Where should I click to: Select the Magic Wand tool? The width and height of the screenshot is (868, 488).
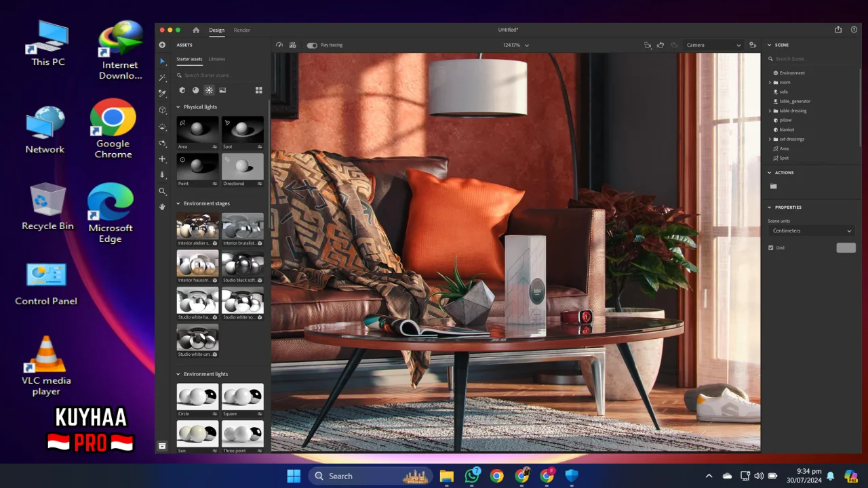pos(162,78)
